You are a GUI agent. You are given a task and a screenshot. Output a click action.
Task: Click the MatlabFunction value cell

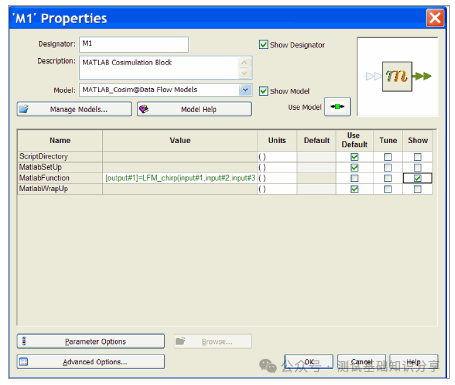(x=180, y=178)
